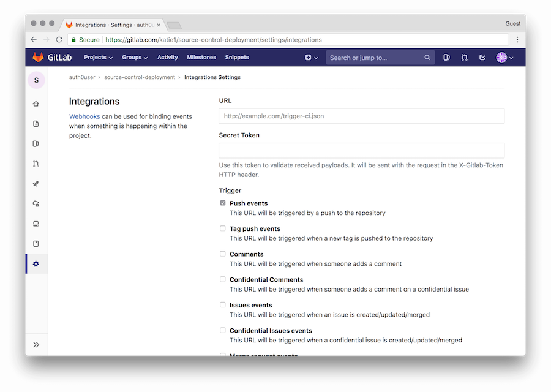Open the Project overview home icon in sidebar
The image size is (551, 392).
click(x=36, y=104)
